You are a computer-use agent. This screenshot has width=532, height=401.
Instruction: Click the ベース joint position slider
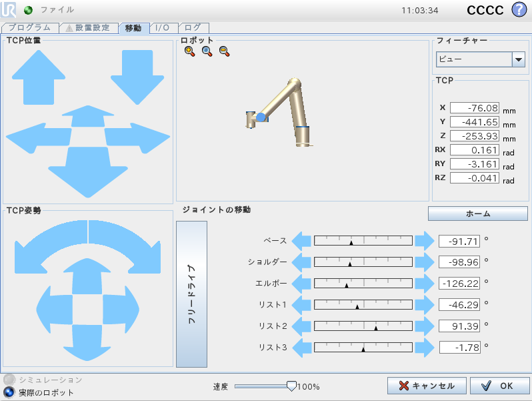tap(363, 241)
